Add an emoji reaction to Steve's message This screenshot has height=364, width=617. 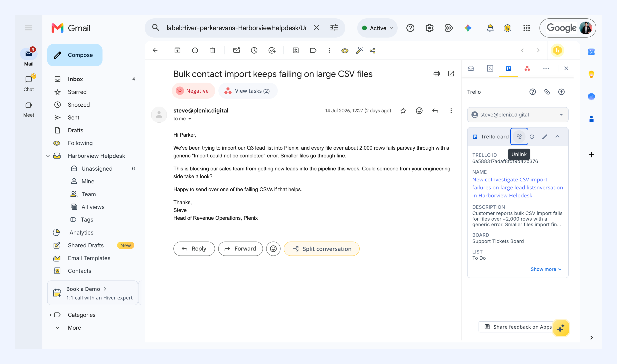419,111
